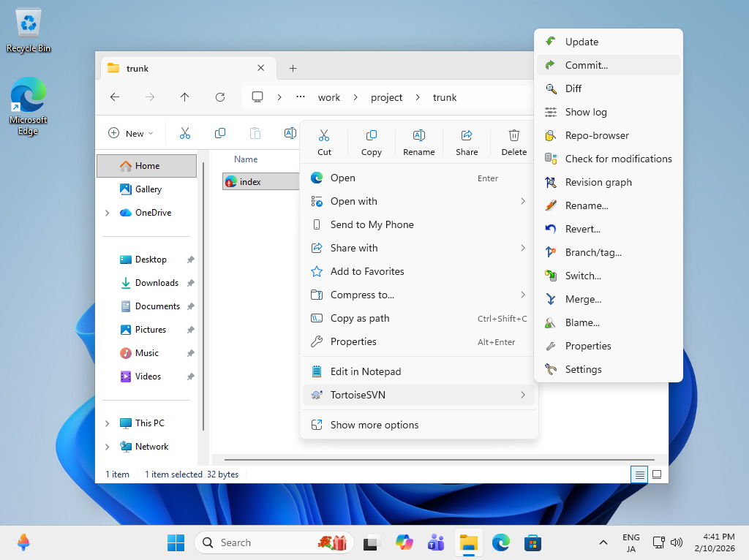This screenshot has height=560, width=749.
Task: Click the toolbar Paste clipboard icon
Action: tap(255, 133)
